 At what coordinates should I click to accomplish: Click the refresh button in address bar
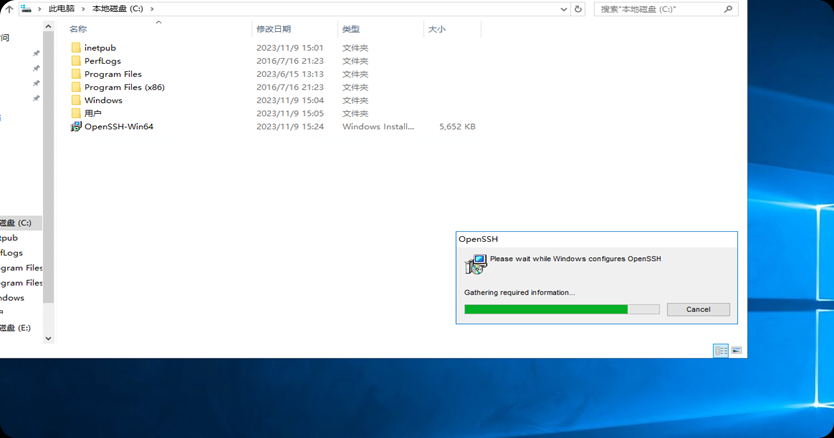578,9
